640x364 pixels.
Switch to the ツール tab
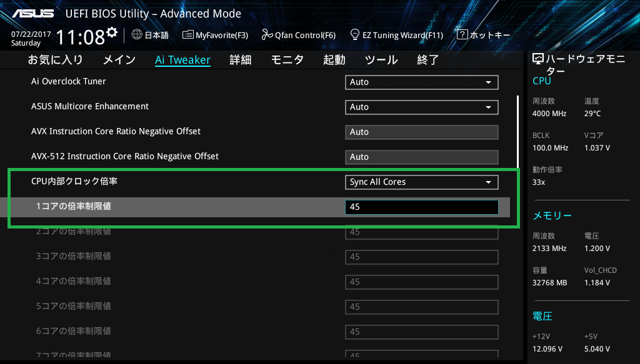click(381, 60)
